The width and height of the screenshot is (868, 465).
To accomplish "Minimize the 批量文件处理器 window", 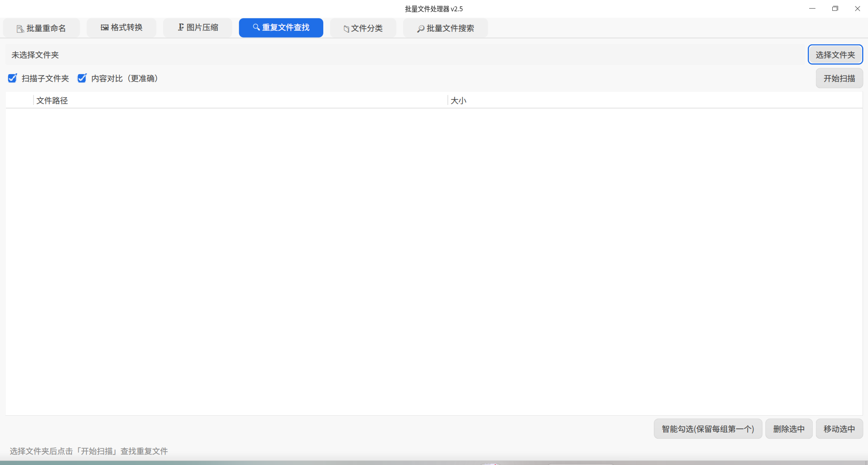I will tap(812, 9).
